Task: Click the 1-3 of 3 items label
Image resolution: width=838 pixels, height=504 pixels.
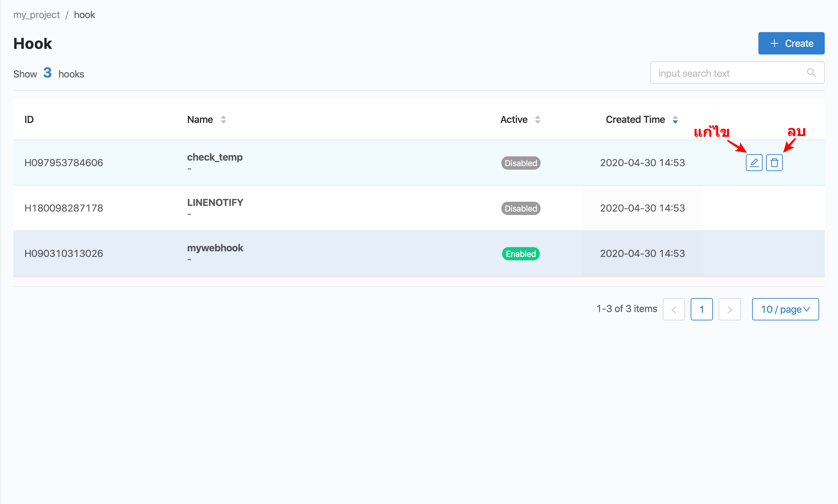Action: coord(627,309)
